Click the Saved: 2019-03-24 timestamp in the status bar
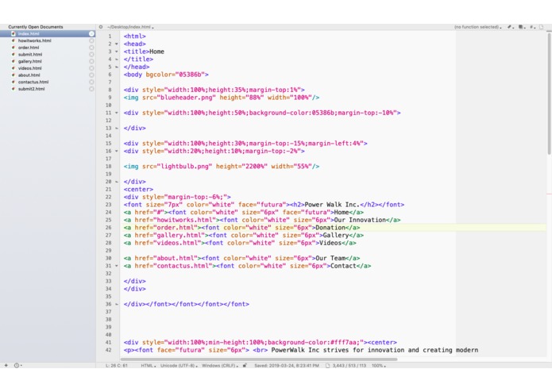Screen dimensions: 552x392 click(x=287, y=366)
